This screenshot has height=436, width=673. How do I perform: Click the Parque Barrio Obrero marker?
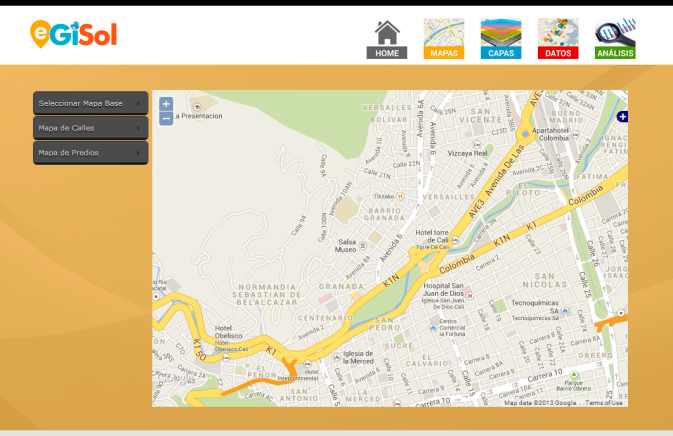573,375
